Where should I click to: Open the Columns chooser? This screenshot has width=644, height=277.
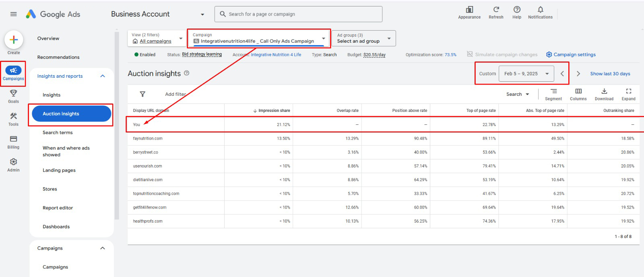[x=578, y=94]
